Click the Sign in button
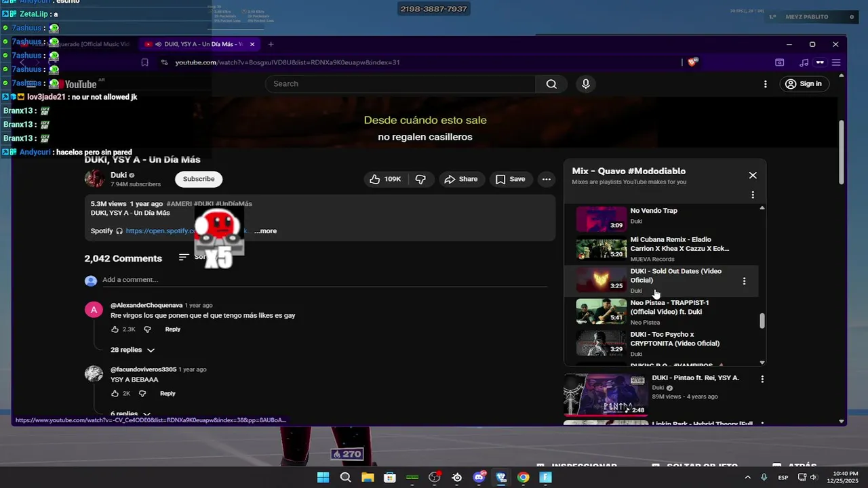This screenshot has height=488, width=868. point(804,84)
